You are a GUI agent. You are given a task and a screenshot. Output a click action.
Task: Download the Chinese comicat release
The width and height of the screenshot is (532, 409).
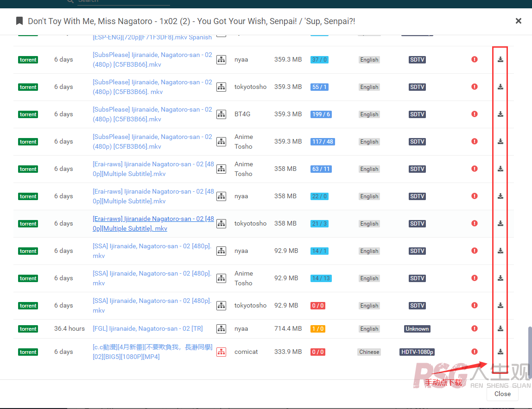click(500, 352)
